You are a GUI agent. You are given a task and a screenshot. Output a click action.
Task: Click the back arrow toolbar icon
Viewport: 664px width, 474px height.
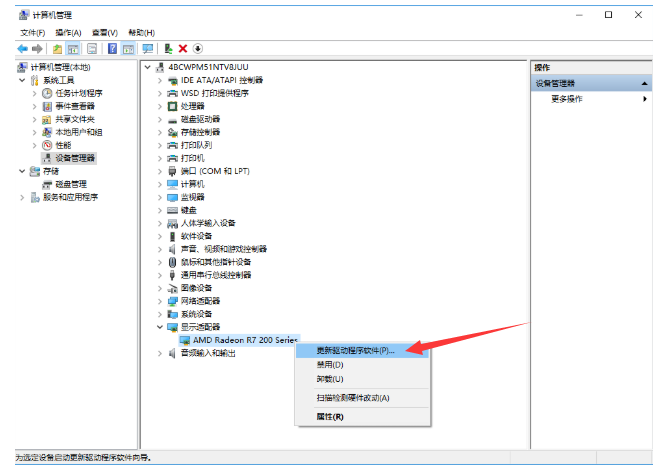click(x=22, y=48)
